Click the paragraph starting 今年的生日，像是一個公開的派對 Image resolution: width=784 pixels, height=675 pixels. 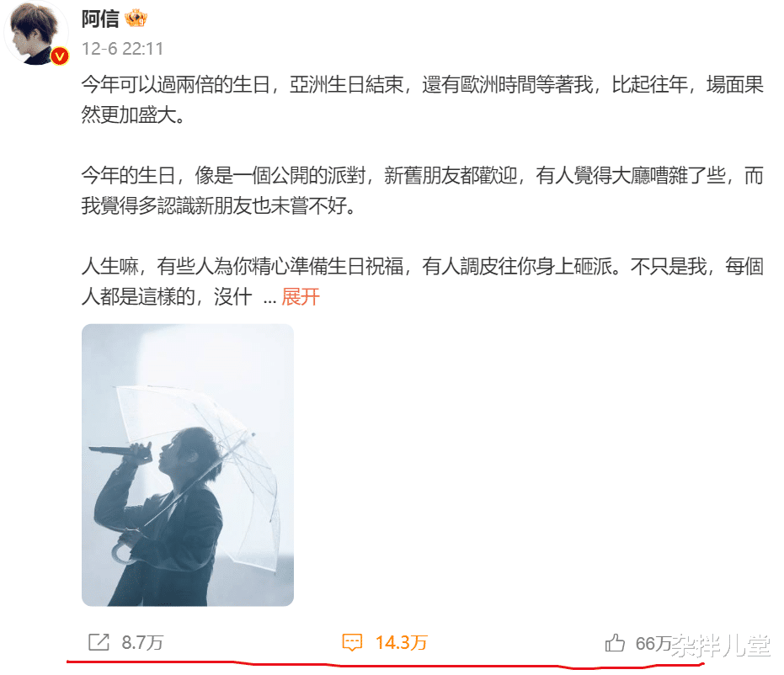click(423, 190)
